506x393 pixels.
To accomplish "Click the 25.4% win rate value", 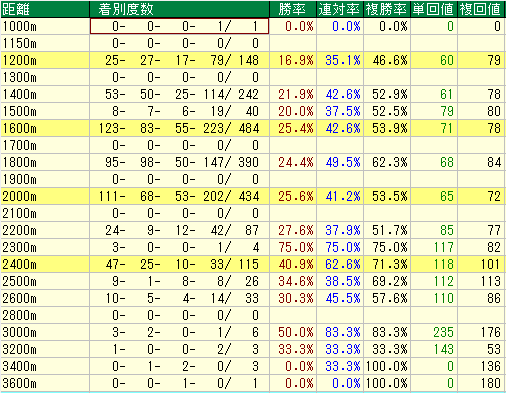I will tap(296, 128).
